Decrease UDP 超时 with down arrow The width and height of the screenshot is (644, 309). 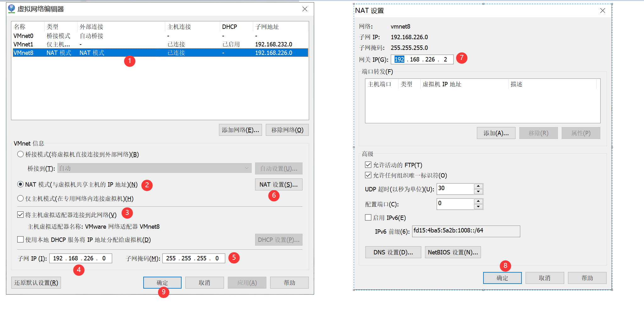[x=478, y=192]
